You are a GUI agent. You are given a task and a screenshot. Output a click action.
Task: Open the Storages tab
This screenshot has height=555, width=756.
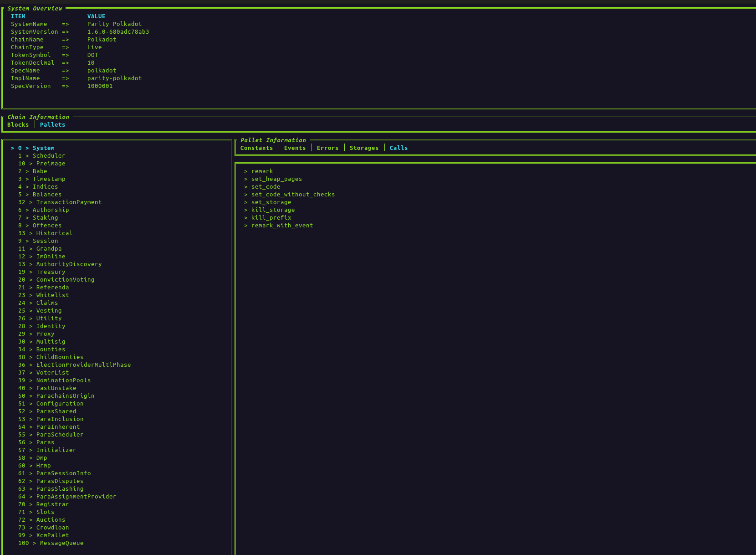coord(364,148)
